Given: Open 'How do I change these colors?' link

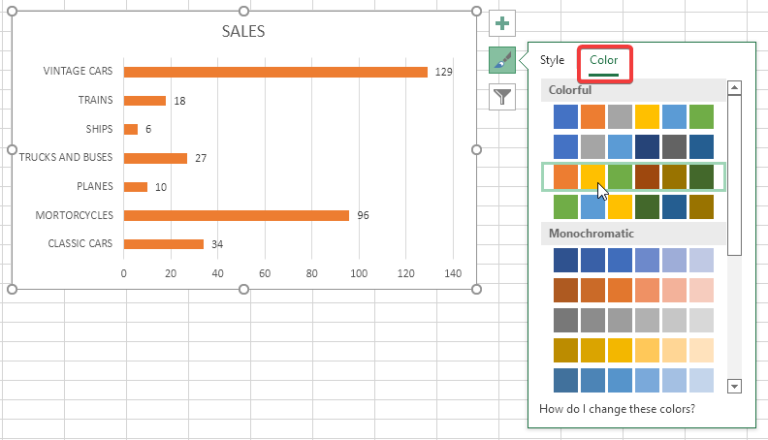Looking at the screenshot, I should click(x=617, y=409).
